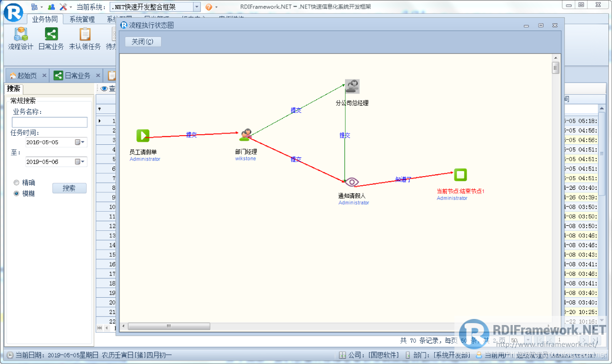Click the diagram vertical scrollbar thumb

pyautogui.click(x=556, y=68)
